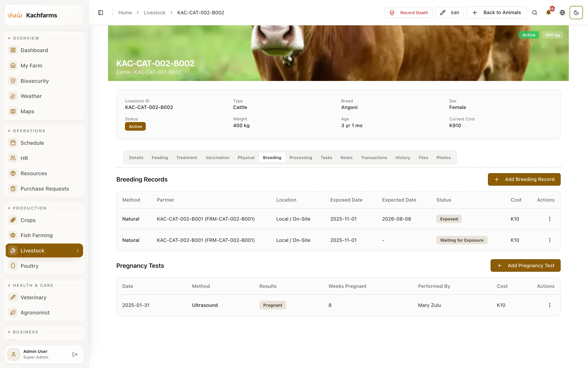Open HR section
The height and width of the screenshot is (368, 588).
pos(44,158)
